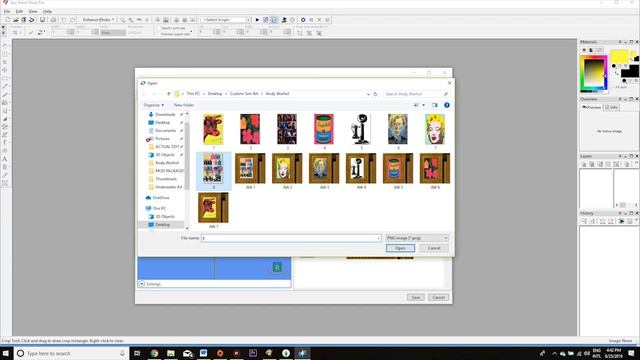Open the Help menu
The width and height of the screenshot is (640, 360).
click(x=47, y=11)
